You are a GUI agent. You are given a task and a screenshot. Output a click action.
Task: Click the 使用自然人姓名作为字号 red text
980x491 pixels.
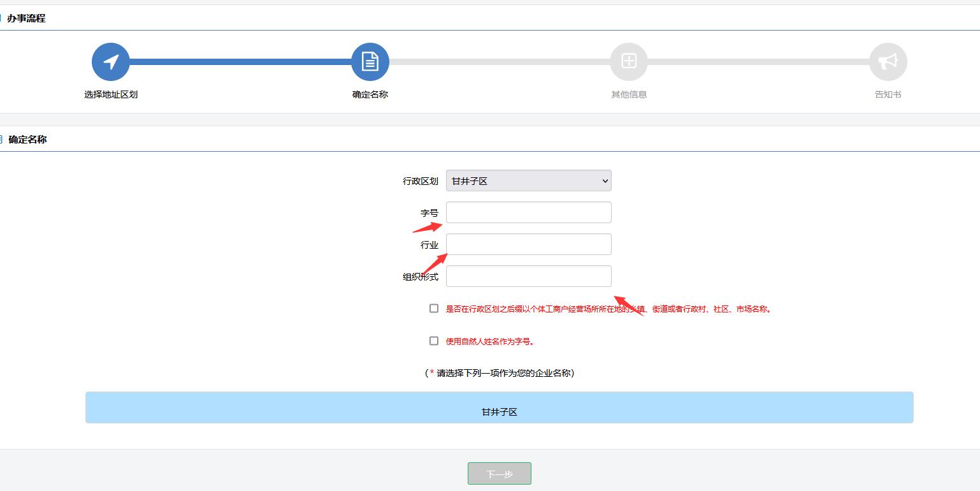tap(490, 341)
